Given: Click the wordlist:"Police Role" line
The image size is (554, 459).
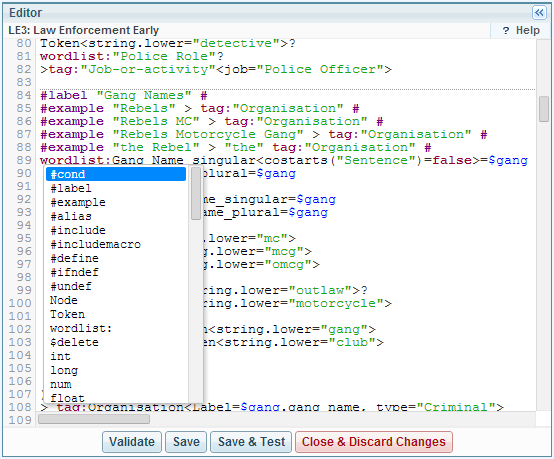Looking at the screenshot, I should [x=132, y=56].
